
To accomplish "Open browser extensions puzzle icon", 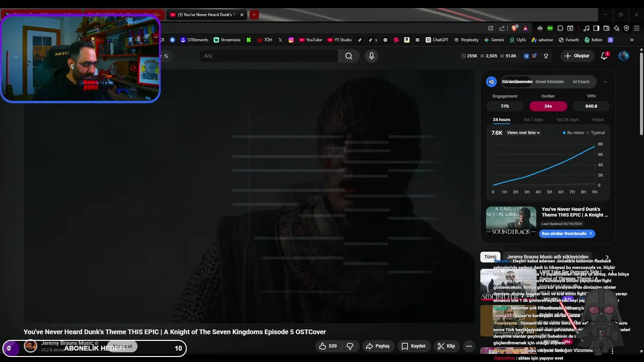I will pos(560,28).
